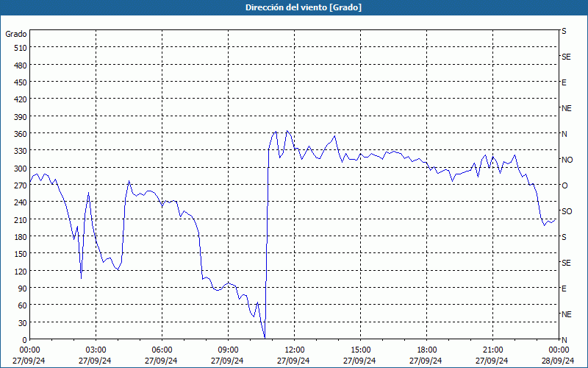Click the 300 value on left axis
This screenshot has width=588, height=368.
coord(21,169)
